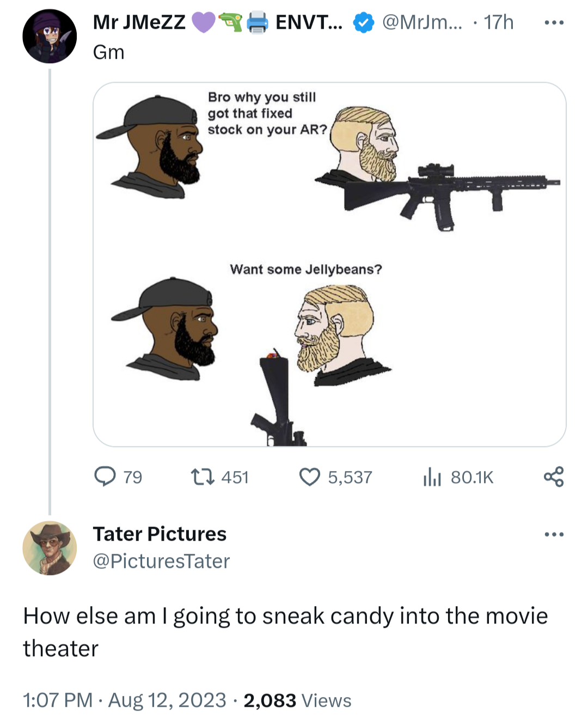Like the Mr JMeZZ tweet
588x721 pixels.
point(310,477)
